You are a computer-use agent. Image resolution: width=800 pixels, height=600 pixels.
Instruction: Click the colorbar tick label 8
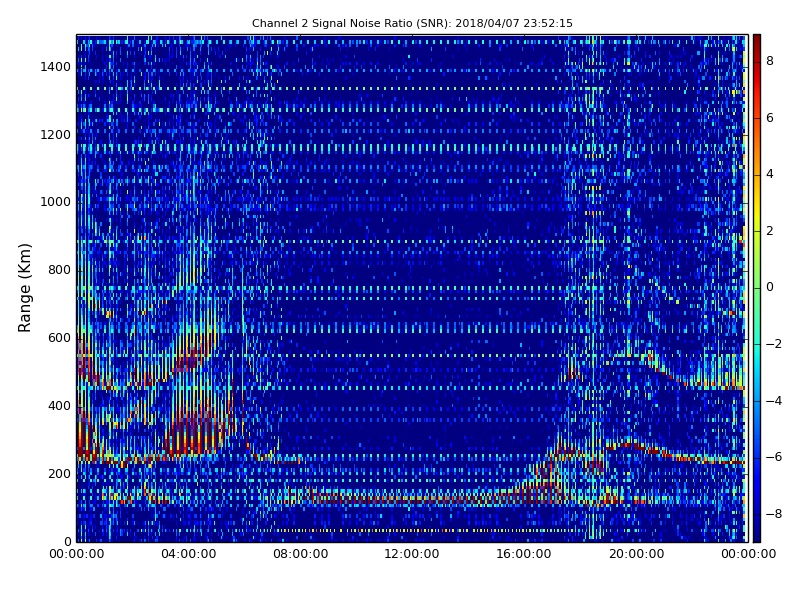coord(770,61)
